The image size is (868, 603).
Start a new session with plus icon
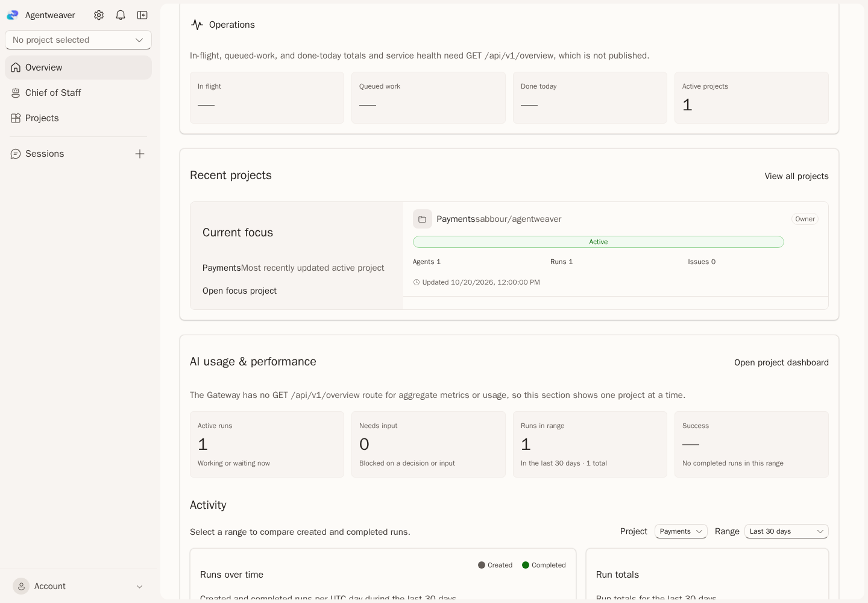coord(140,154)
